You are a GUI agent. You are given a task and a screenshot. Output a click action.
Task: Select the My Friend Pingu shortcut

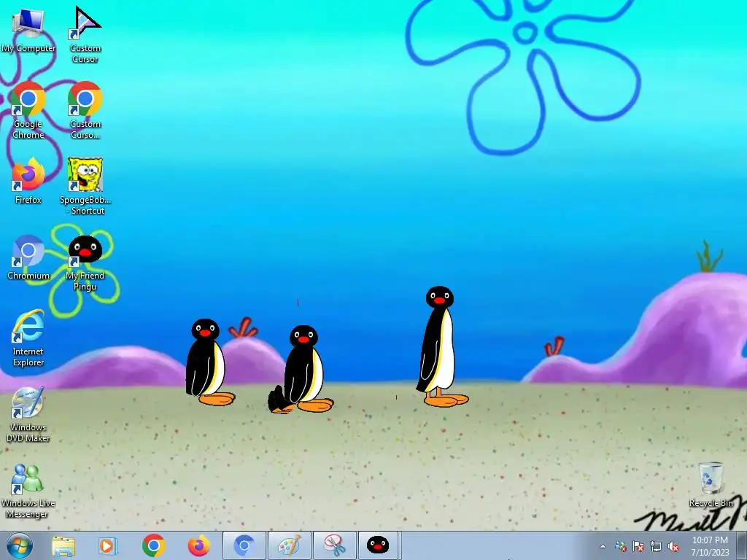pyautogui.click(x=85, y=262)
